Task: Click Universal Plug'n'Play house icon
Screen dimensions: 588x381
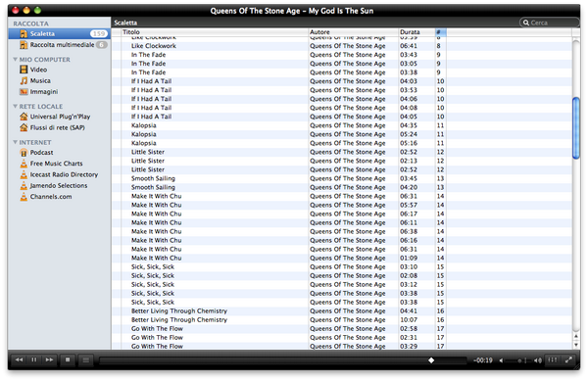Action: 24,117
